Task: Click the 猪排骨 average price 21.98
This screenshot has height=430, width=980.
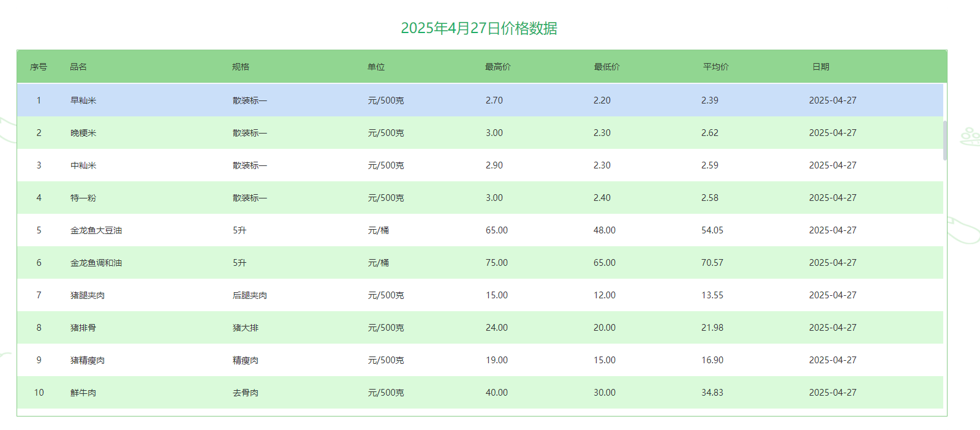Action: [x=712, y=328]
